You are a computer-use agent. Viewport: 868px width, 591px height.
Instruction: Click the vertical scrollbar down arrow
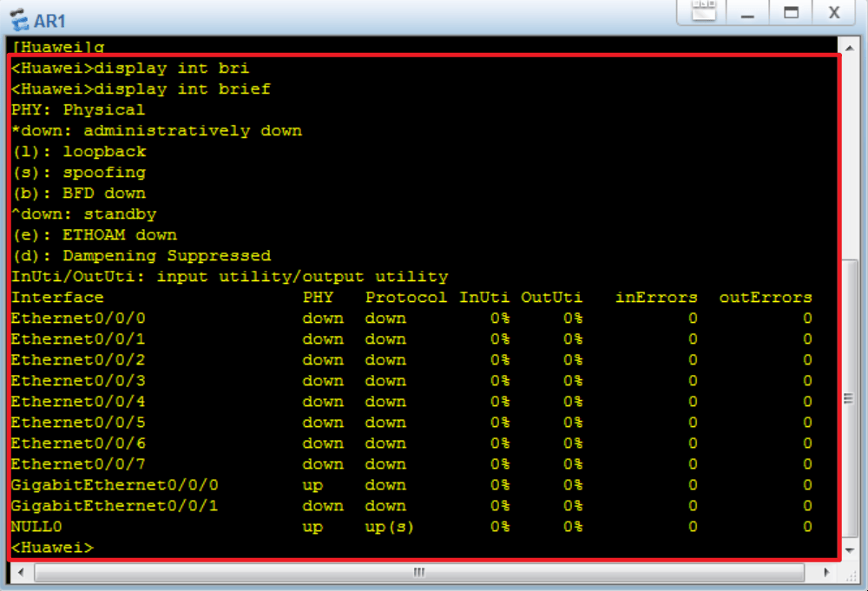(849, 550)
